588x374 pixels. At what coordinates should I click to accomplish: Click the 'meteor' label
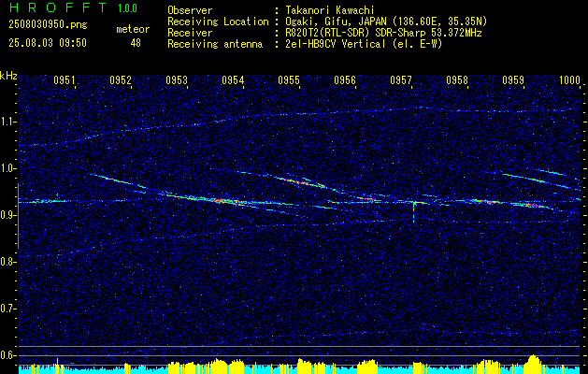[x=133, y=29]
